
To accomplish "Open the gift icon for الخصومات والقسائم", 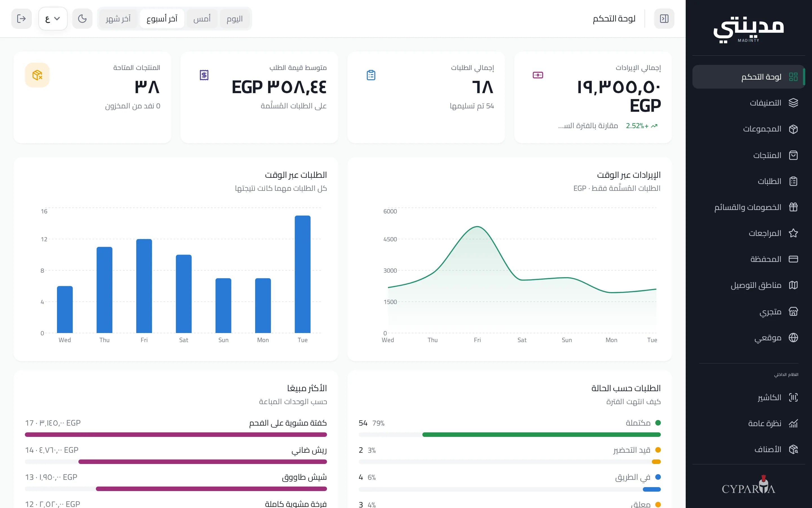I will [x=793, y=207].
